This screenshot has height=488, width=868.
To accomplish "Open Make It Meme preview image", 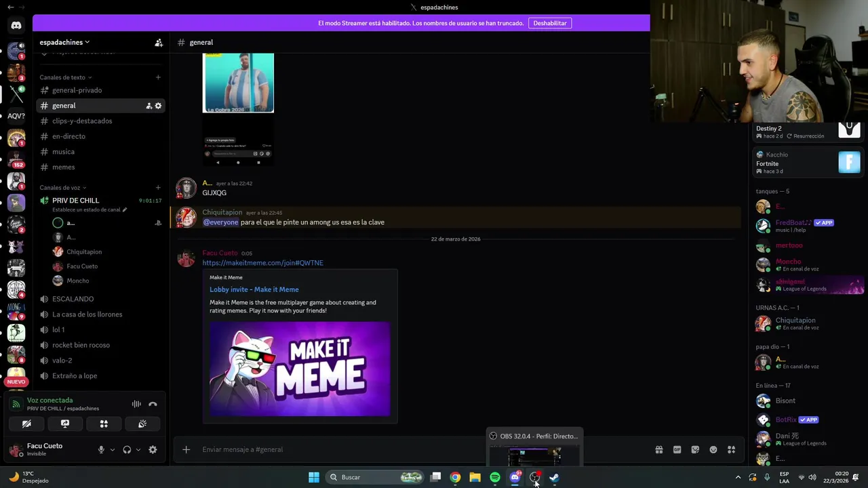I will (300, 369).
